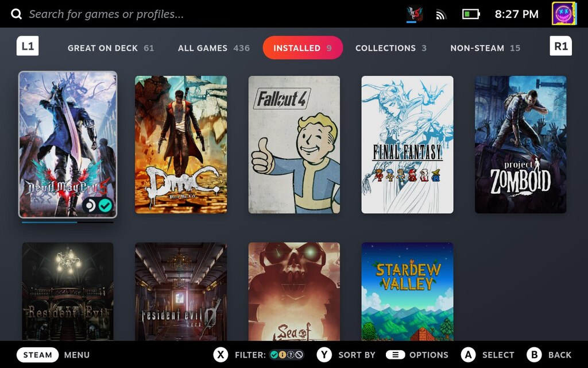Click the Options menu glyph icon

(395, 355)
